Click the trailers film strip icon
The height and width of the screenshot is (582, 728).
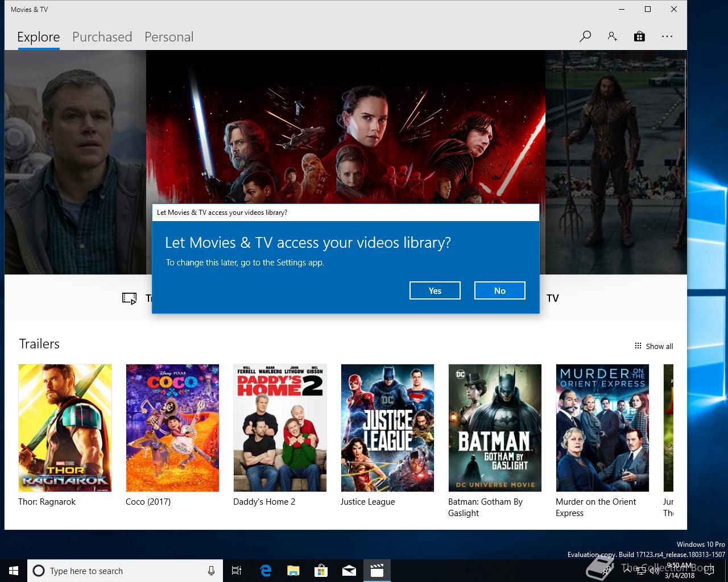coord(129,298)
